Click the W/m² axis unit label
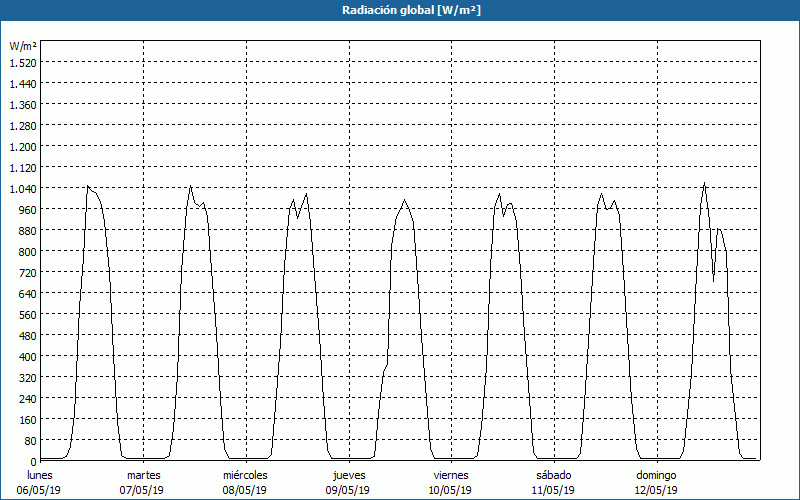 pos(23,46)
